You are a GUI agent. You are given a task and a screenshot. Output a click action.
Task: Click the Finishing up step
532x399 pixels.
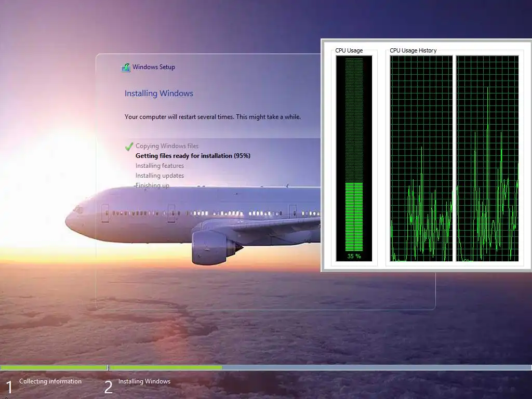pos(152,185)
